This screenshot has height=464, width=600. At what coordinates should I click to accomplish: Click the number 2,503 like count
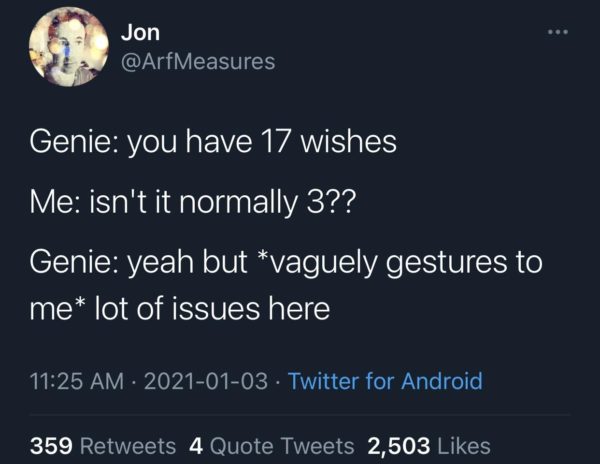398,444
